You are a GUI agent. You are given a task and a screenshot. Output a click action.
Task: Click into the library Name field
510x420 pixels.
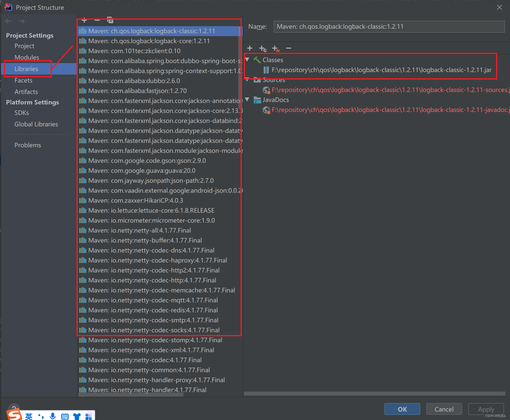point(389,27)
